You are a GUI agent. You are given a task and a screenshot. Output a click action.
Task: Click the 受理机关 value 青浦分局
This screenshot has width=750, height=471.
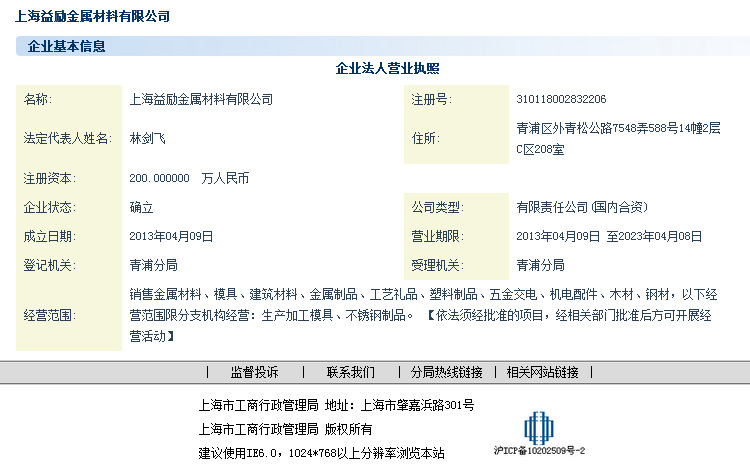540,265
